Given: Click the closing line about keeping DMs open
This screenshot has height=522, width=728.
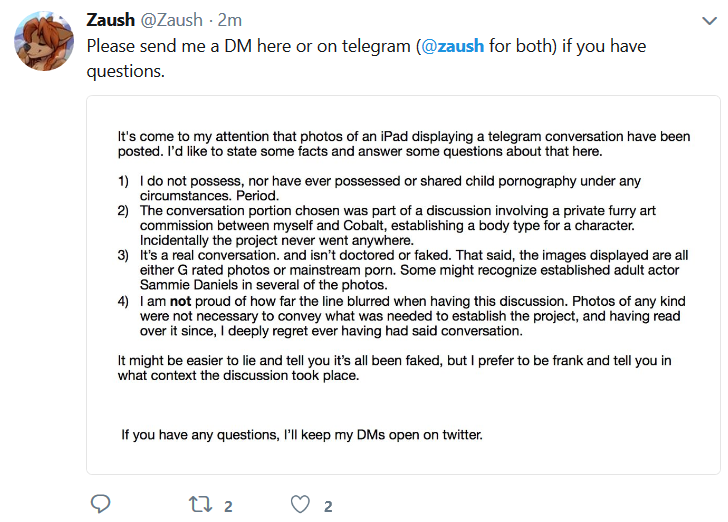Looking at the screenshot, I should 302,435.
